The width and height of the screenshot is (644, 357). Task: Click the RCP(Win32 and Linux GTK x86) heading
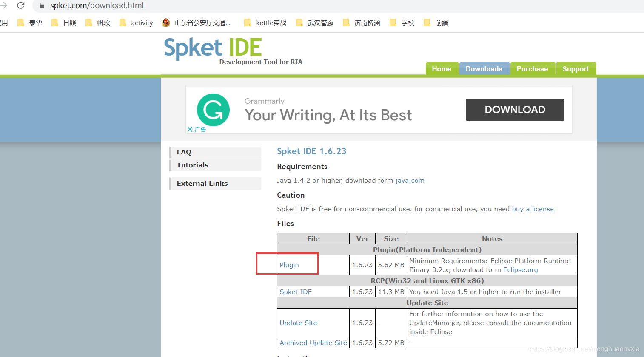coord(427,280)
